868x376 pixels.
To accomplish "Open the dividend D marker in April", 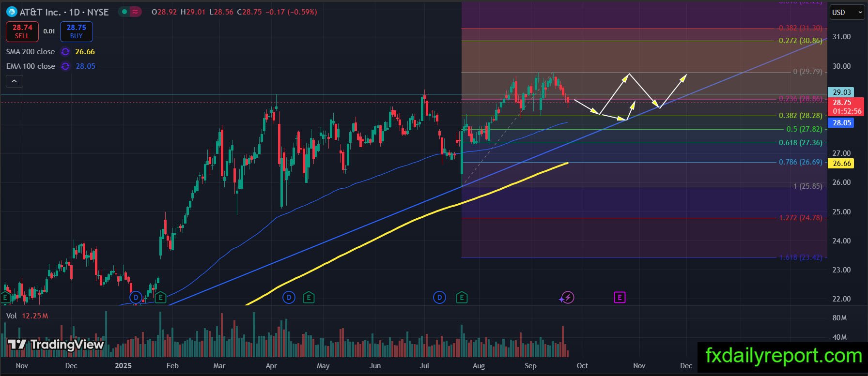I will (289, 297).
